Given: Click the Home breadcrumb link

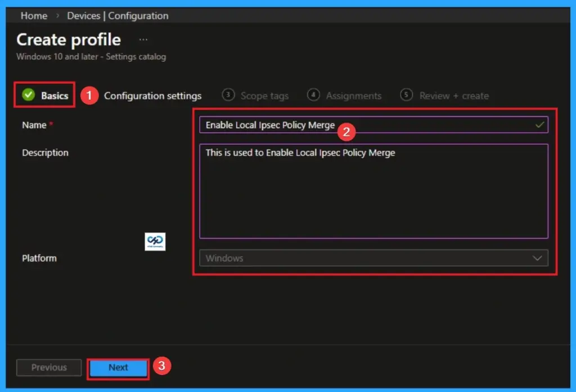Looking at the screenshot, I should pos(33,16).
